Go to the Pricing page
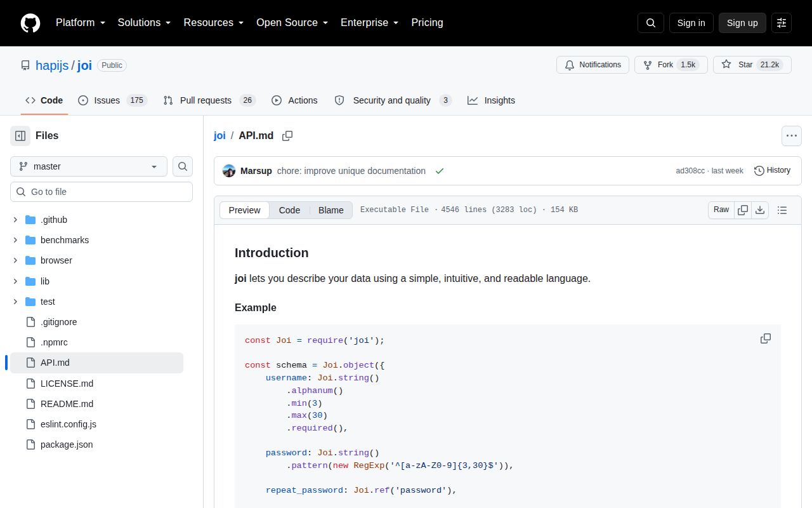The width and height of the screenshot is (812, 508). pyautogui.click(x=427, y=23)
